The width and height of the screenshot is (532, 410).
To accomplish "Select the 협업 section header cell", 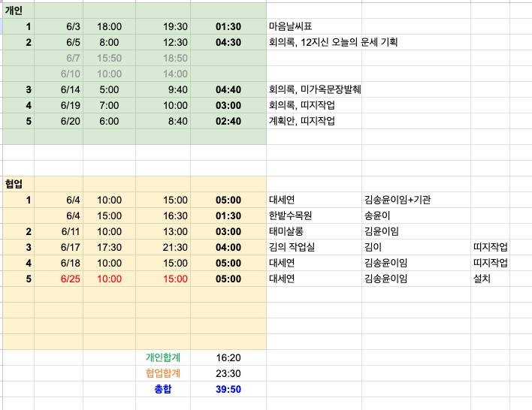I will (18, 184).
